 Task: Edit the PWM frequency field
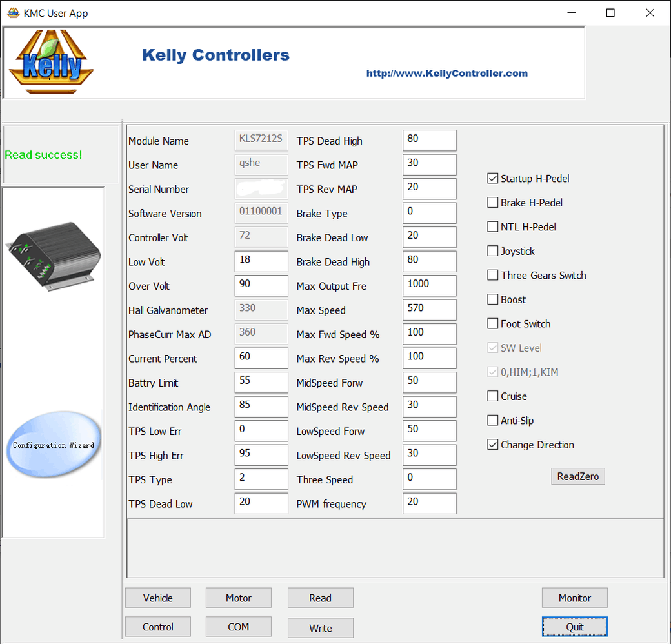coord(429,503)
